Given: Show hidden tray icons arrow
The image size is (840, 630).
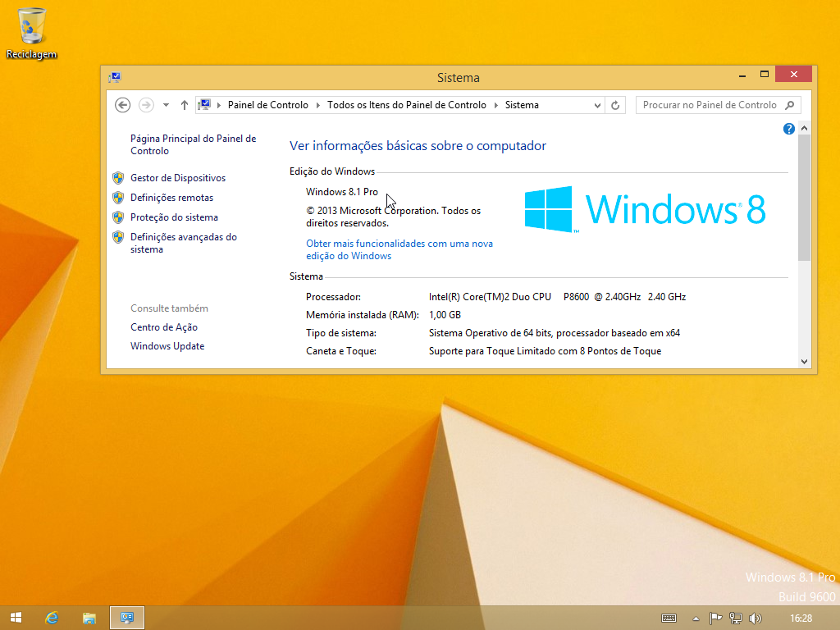Looking at the screenshot, I should 696,619.
